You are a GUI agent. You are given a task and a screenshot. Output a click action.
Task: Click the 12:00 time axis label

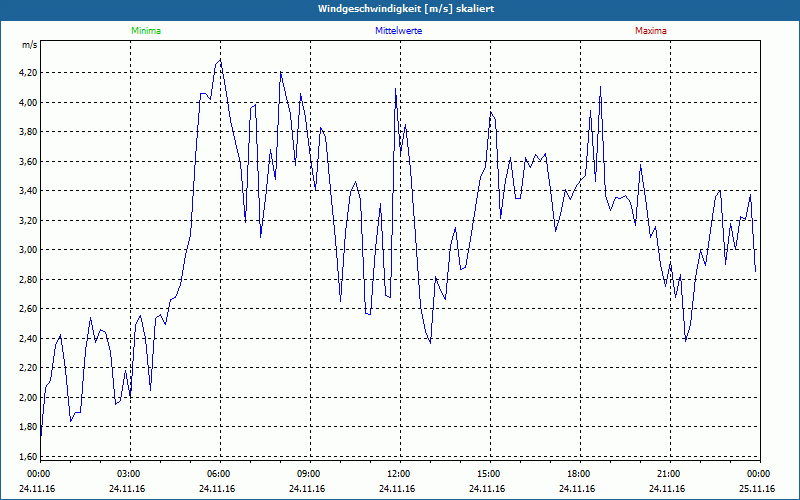coord(397,474)
